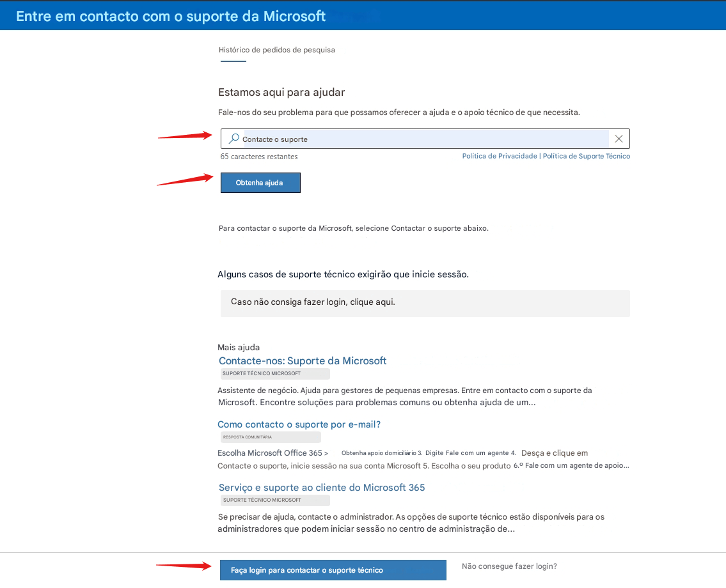This screenshot has height=588, width=726.
Task: Click the 'Obtenha ajuda' button
Action: 260,183
